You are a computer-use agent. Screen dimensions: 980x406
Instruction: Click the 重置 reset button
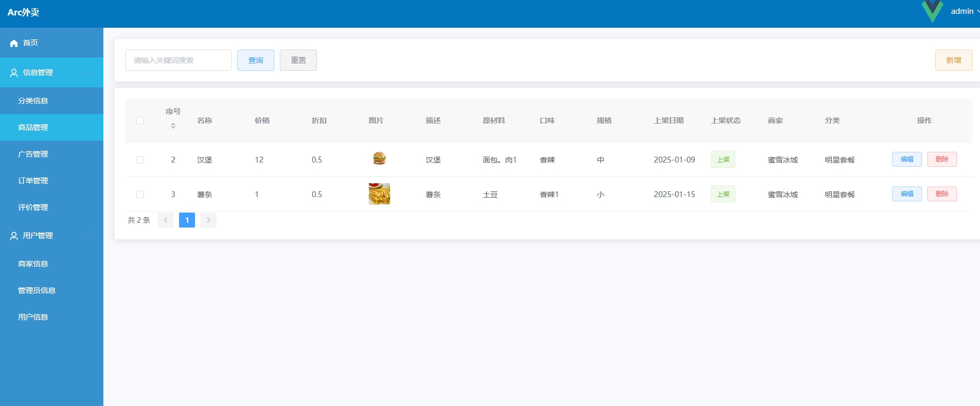[x=298, y=60]
